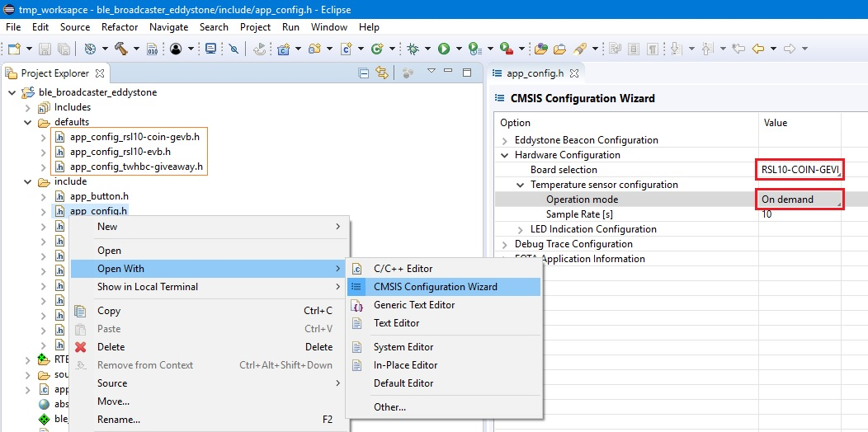Select app_config_rsl10-evb.h file
The width and height of the screenshot is (868, 432).
coord(120,152)
